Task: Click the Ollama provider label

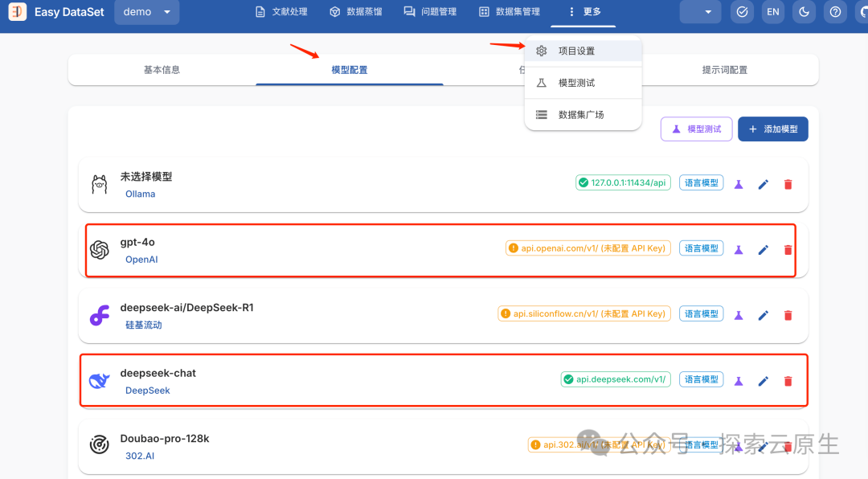Action: tap(140, 194)
